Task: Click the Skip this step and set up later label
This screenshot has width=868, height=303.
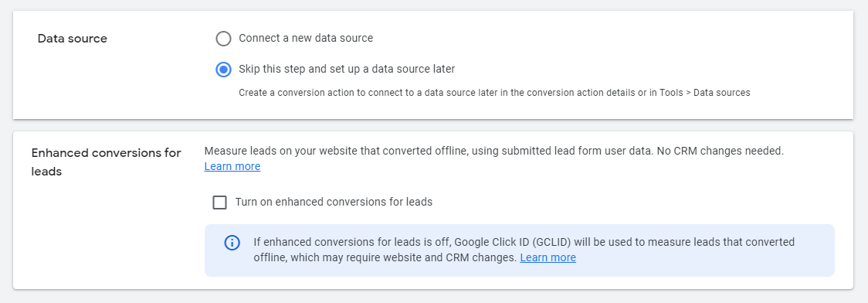Action: (347, 70)
